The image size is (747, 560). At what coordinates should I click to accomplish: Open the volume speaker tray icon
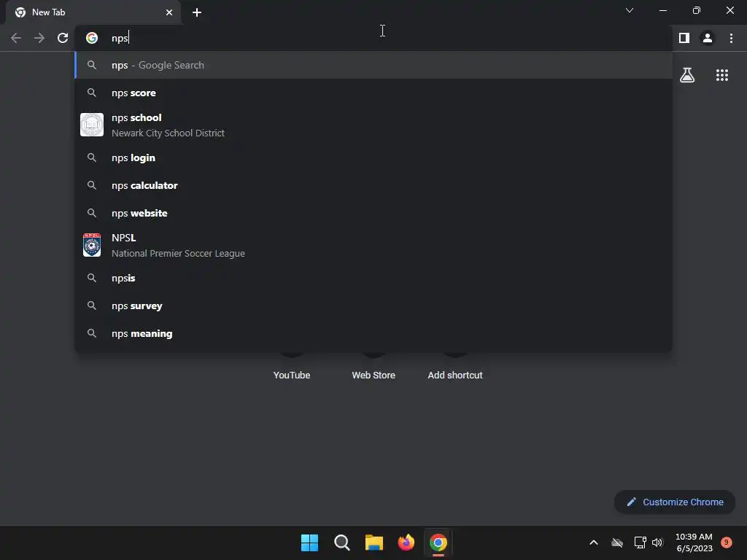coord(657,542)
